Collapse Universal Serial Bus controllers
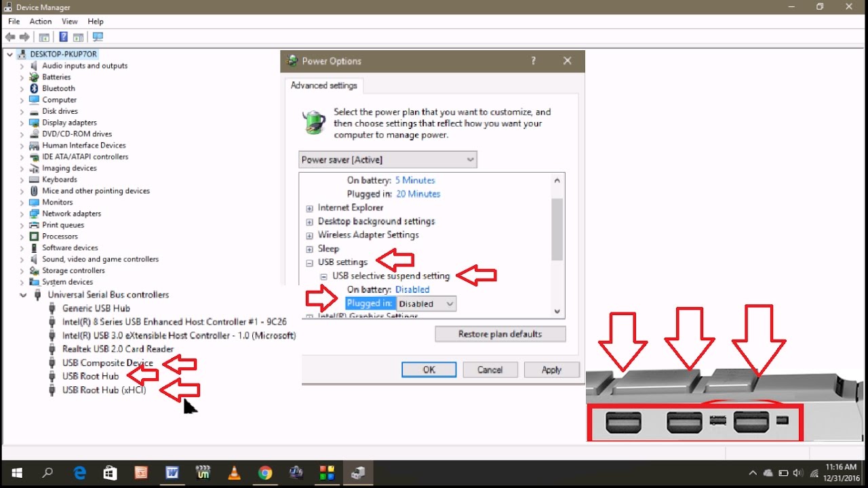This screenshot has height=488, width=868. (x=22, y=295)
